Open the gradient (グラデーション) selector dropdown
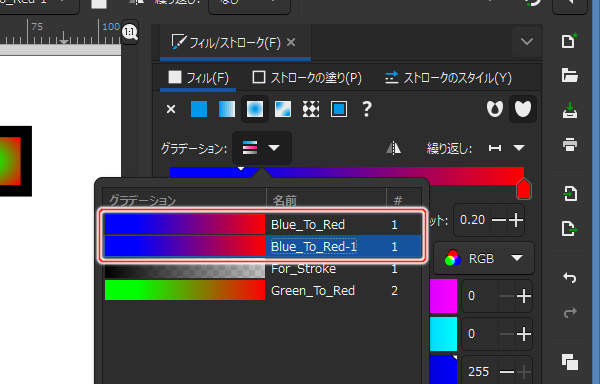The width and height of the screenshot is (600, 384). coord(261,148)
